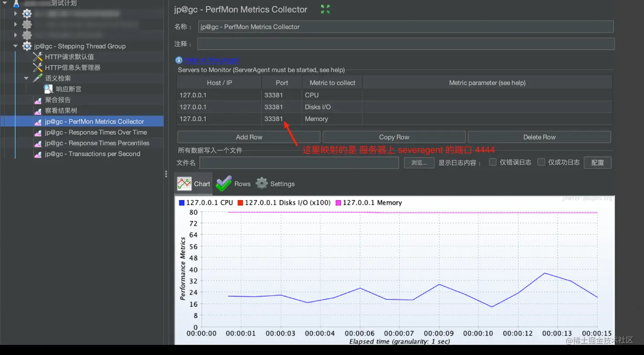Select 察看结果树 in the tree
Image resolution: width=644 pixels, height=355 pixels.
61,111
